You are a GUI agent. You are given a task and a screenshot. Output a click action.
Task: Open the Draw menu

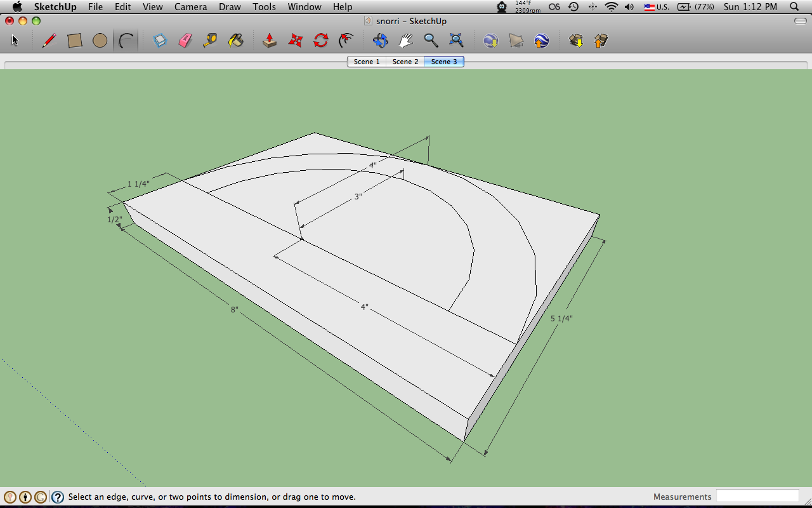click(230, 7)
